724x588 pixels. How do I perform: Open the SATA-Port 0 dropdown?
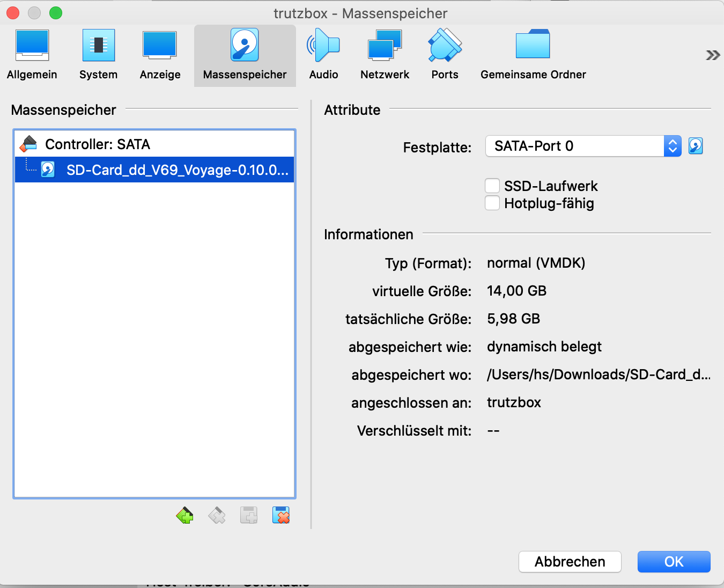point(583,146)
